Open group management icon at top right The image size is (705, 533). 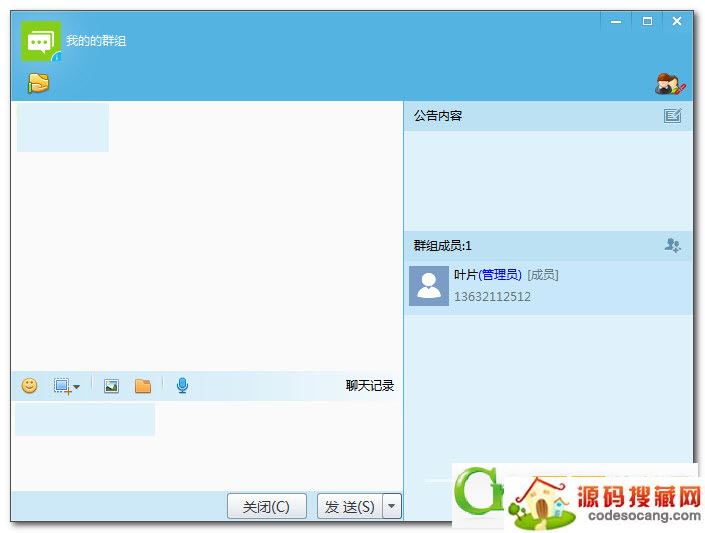click(x=670, y=84)
